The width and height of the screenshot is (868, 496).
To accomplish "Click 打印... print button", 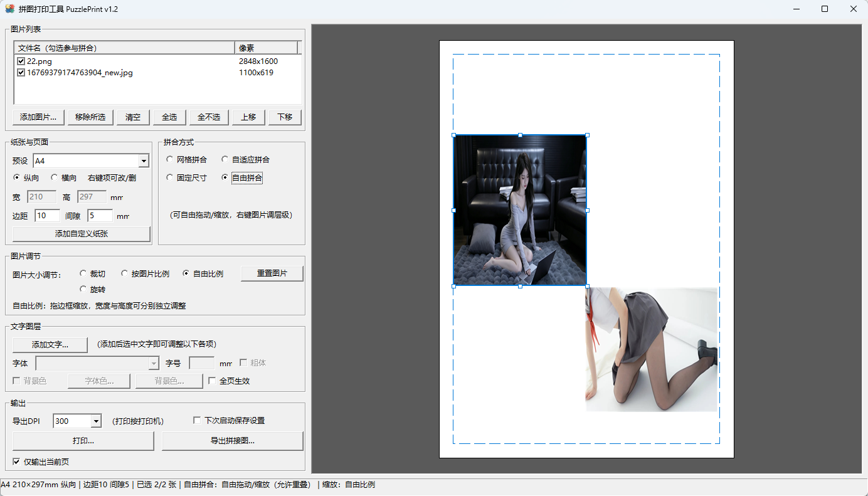I will 83,441.
